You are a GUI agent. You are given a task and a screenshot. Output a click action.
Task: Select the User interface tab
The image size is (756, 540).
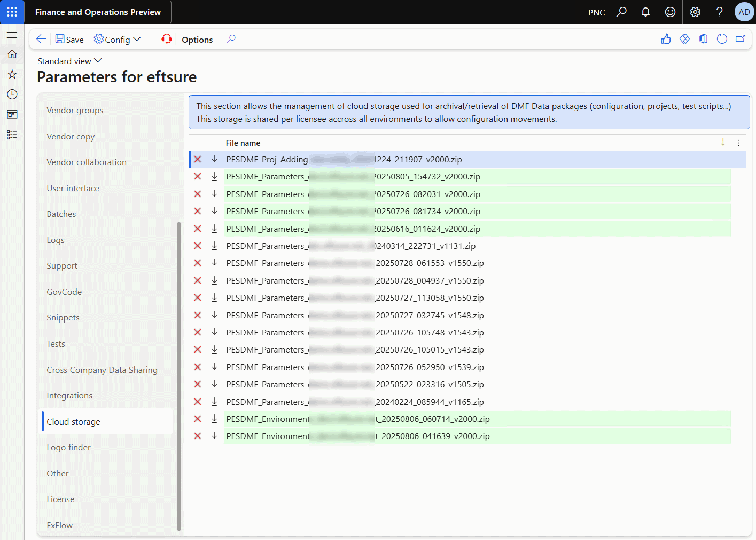click(x=73, y=189)
